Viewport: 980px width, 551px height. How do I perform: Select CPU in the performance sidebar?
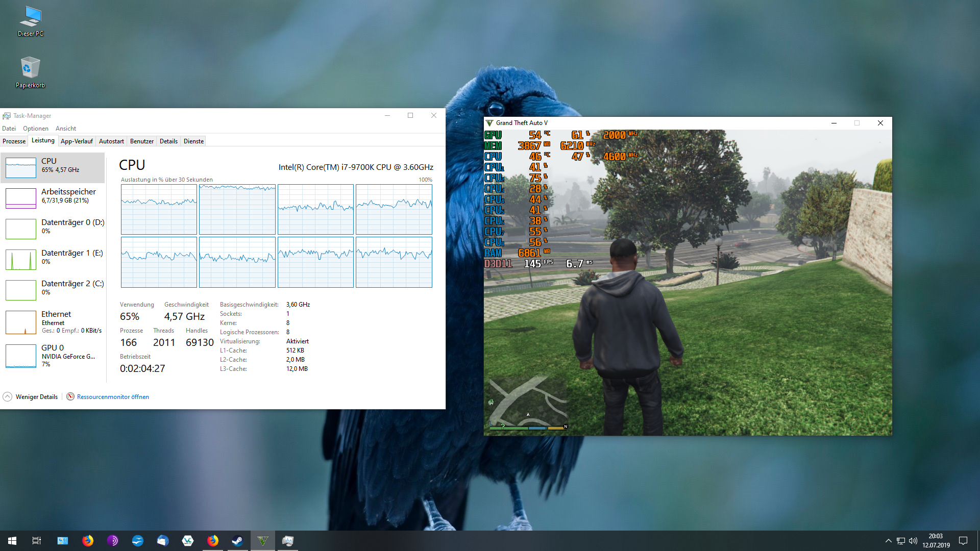click(53, 167)
